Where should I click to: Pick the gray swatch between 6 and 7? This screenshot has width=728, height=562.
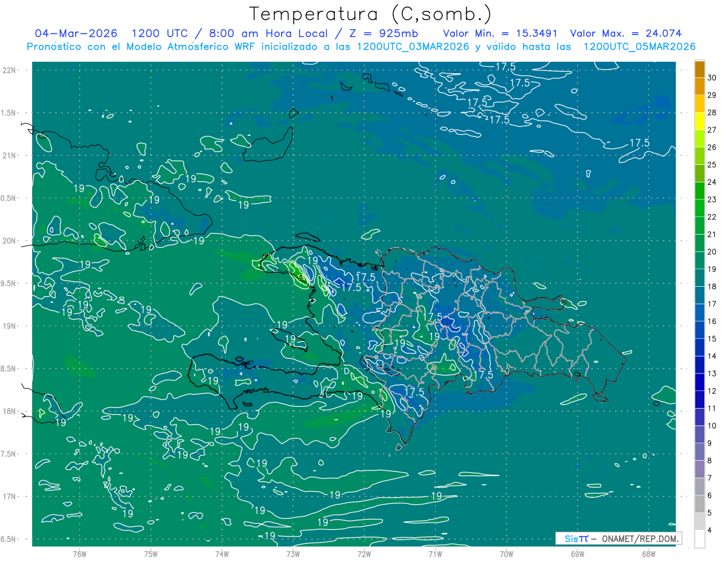[699, 487]
